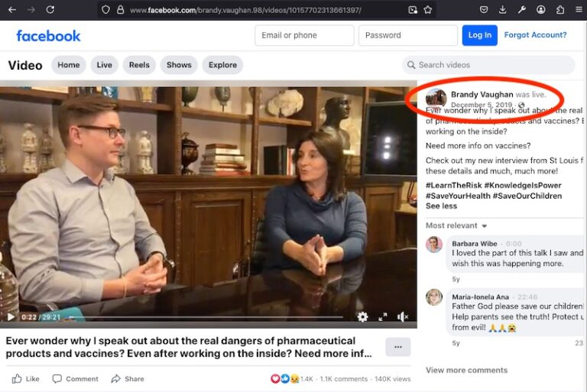
Task: Click the #LearnTheRisk hashtag
Action: click(454, 186)
